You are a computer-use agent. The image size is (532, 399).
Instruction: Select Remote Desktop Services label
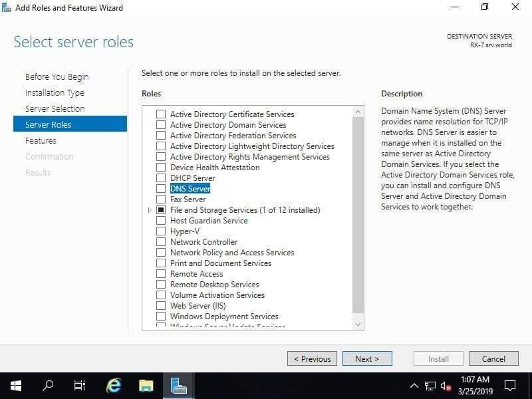tap(214, 285)
